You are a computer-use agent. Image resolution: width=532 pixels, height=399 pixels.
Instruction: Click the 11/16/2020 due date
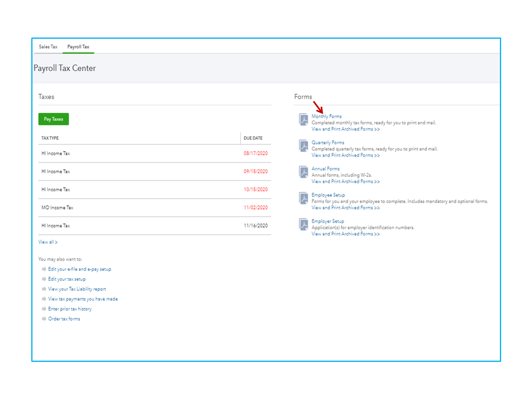click(x=256, y=226)
